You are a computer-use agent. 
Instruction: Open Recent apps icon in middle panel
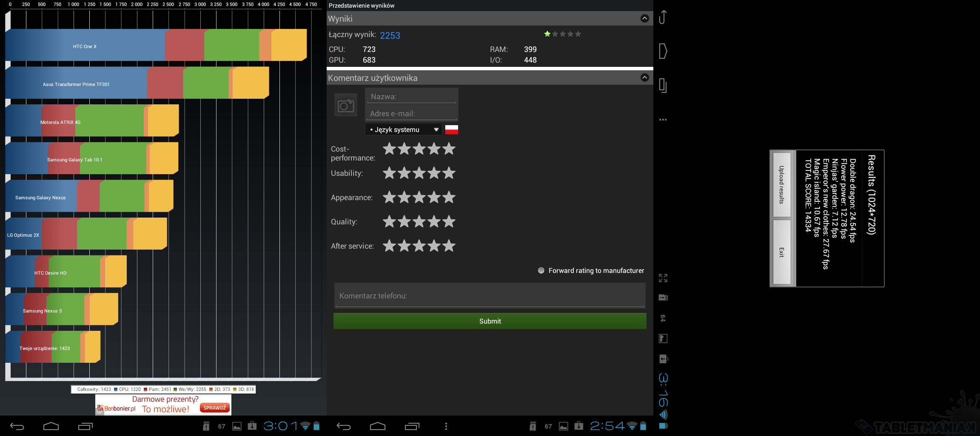(412, 426)
